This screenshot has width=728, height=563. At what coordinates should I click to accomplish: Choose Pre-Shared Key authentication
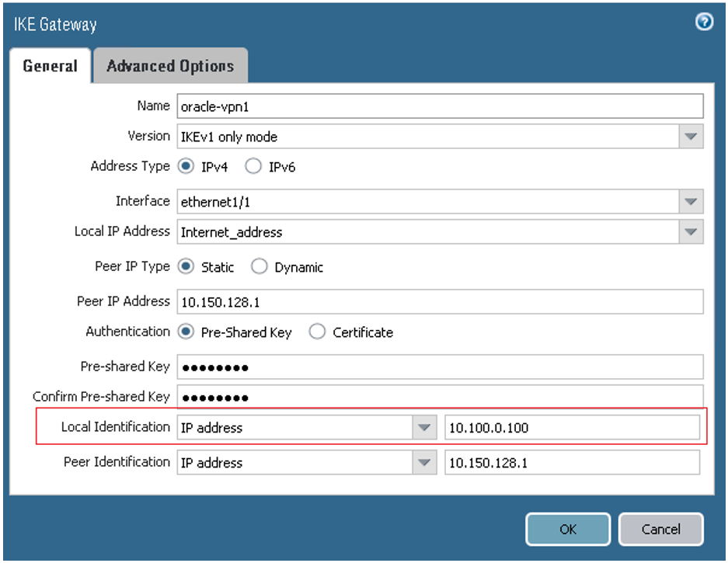pos(184,332)
